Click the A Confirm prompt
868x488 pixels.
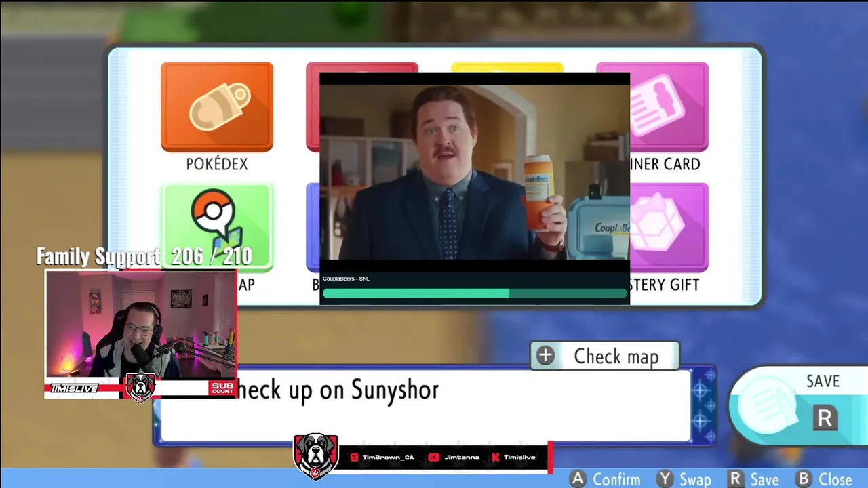[x=604, y=479]
